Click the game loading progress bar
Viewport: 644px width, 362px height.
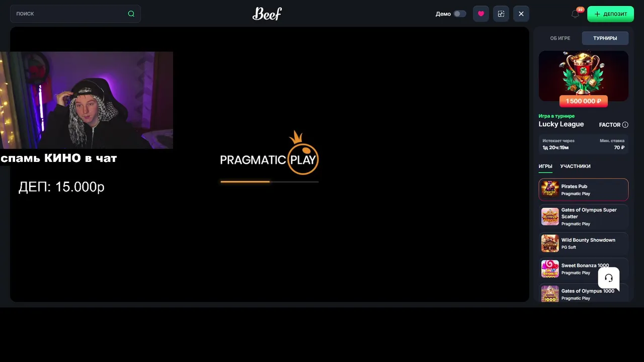coord(270,182)
